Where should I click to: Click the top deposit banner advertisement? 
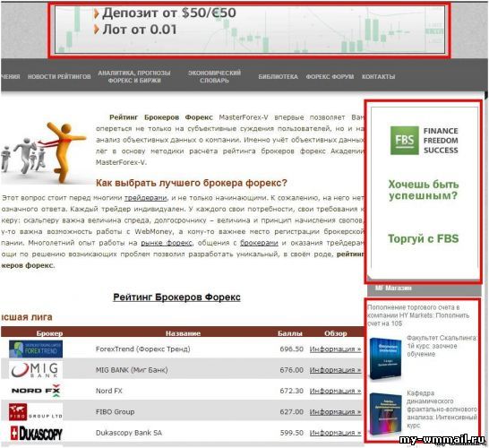click(250, 30)
